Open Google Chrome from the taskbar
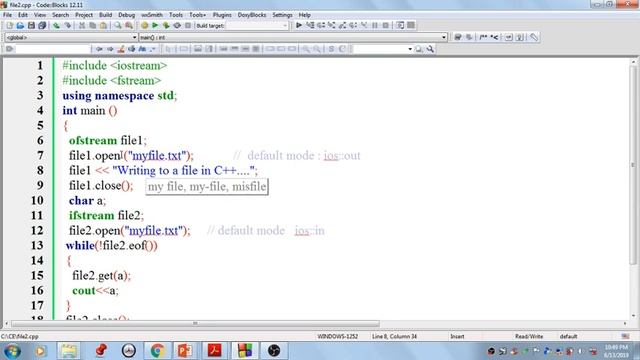The width and height of the screenshot is (640, 360). [158, 351]
